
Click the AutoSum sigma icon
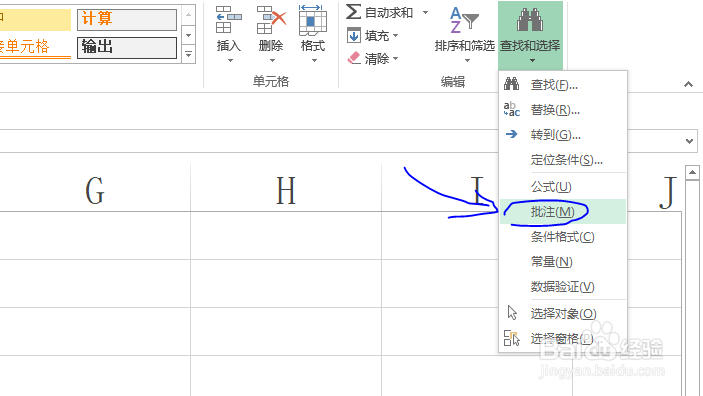353,12
